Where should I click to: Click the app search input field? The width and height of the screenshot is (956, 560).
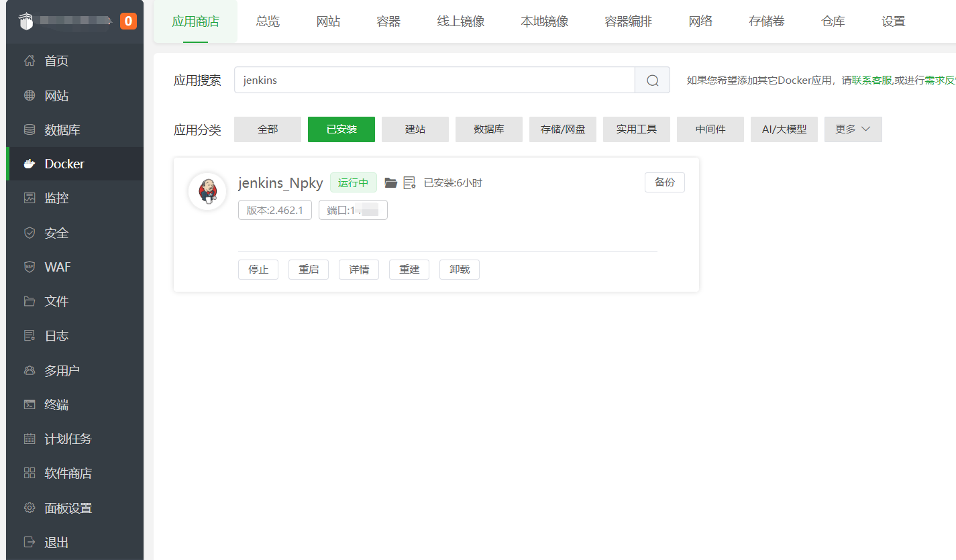[434, 80]
